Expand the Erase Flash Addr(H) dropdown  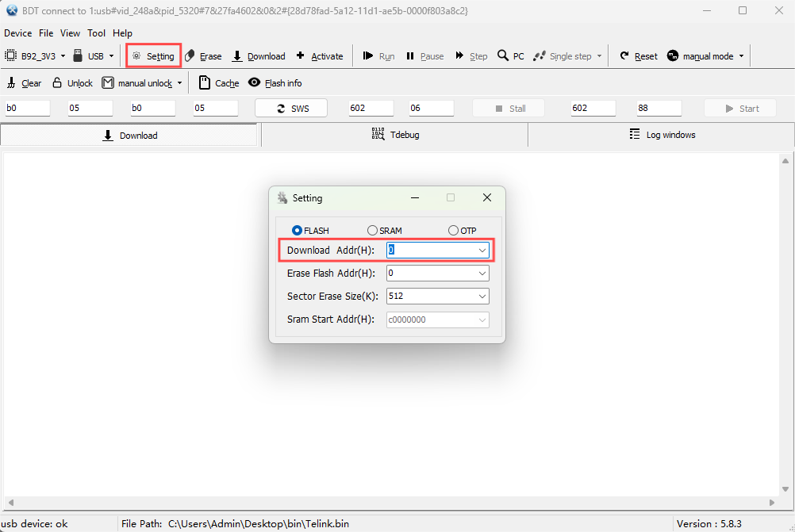[482, 273]
